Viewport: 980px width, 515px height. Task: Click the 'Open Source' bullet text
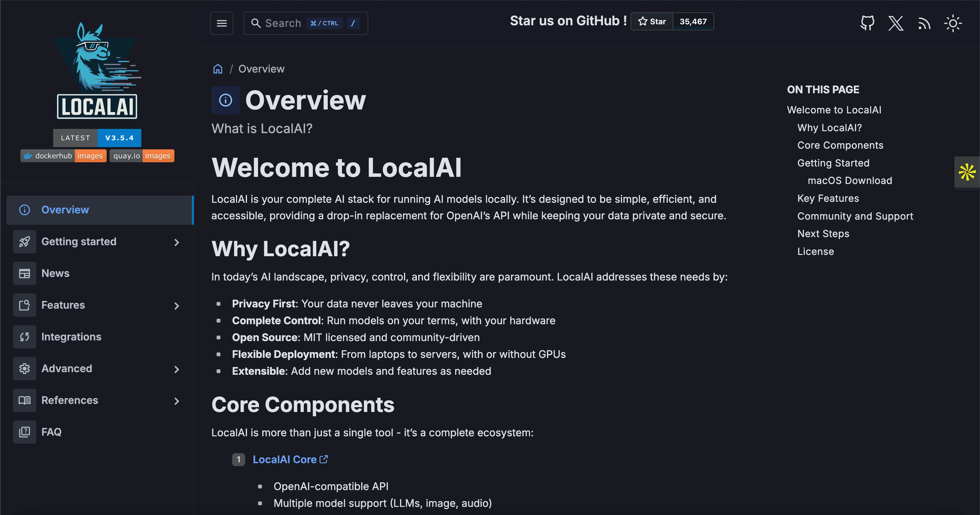(x=356, y=338)
